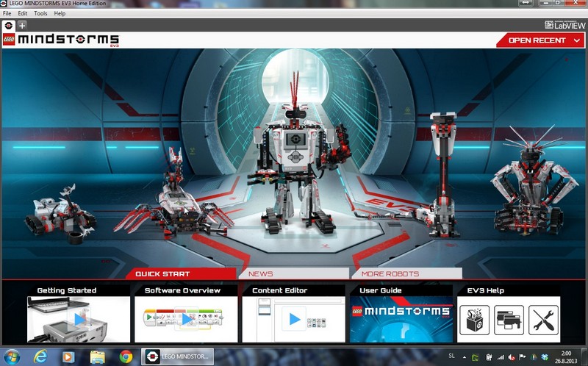Open the Edit menu
The image size is (588, 366).
pos(23,13)
